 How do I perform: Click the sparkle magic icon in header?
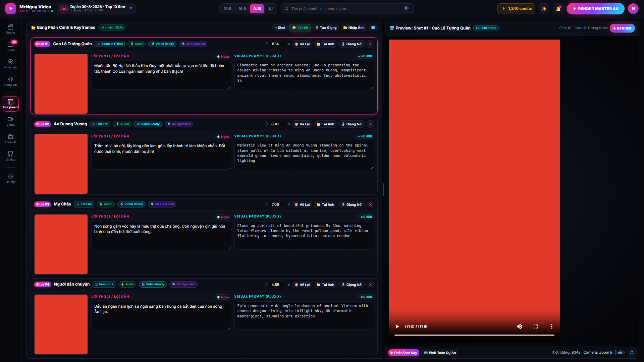pyautogui.click(x=544, y=9)
